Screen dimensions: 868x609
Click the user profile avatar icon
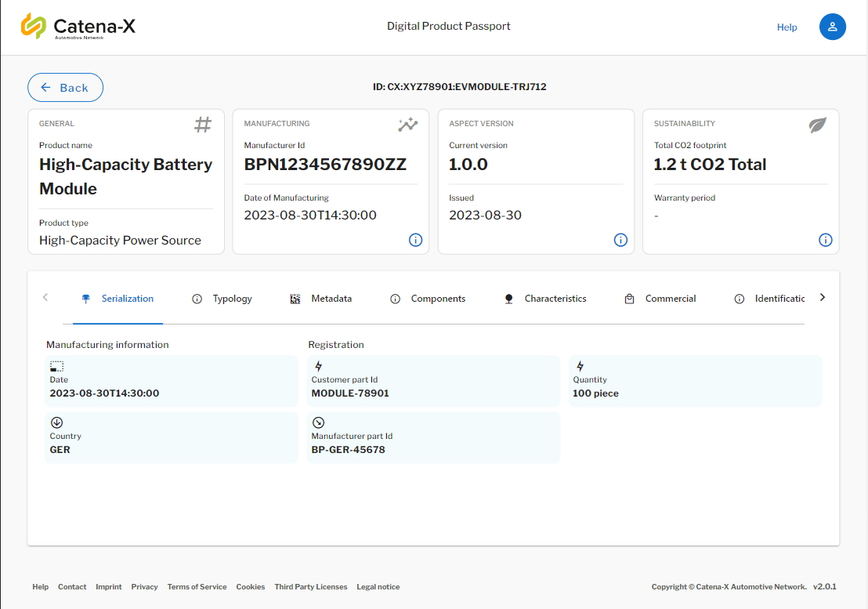click(x=832, y=27)
